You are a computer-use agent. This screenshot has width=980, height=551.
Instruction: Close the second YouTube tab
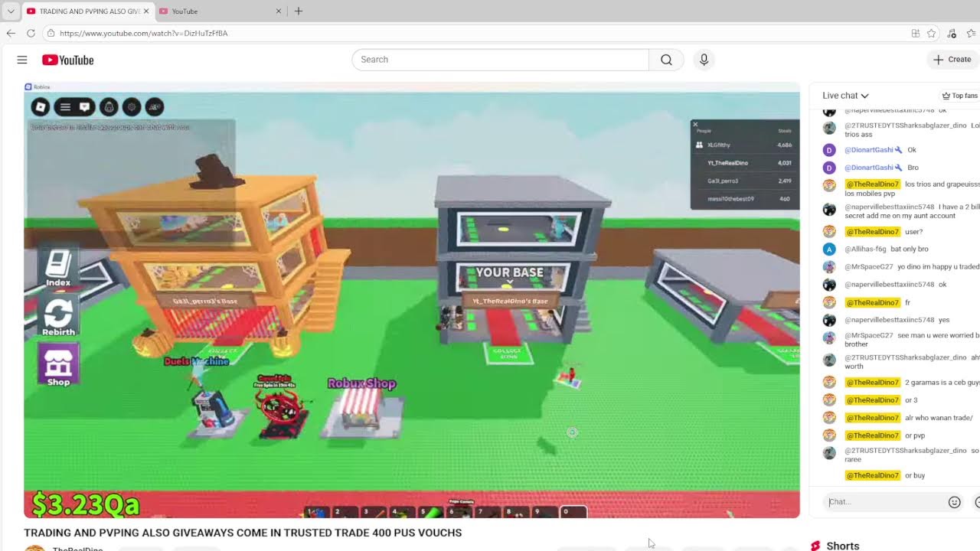(x=279, y=11)
